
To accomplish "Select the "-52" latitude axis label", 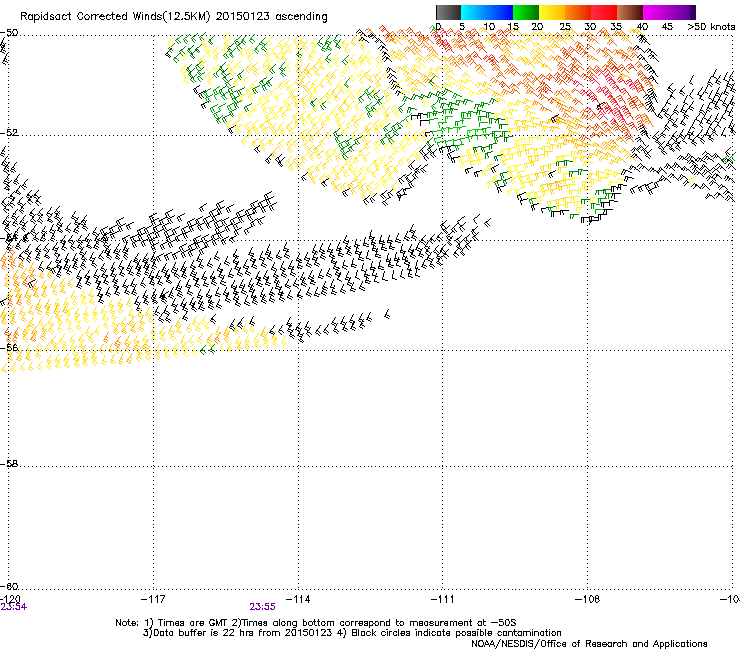I will pos(9,133).
